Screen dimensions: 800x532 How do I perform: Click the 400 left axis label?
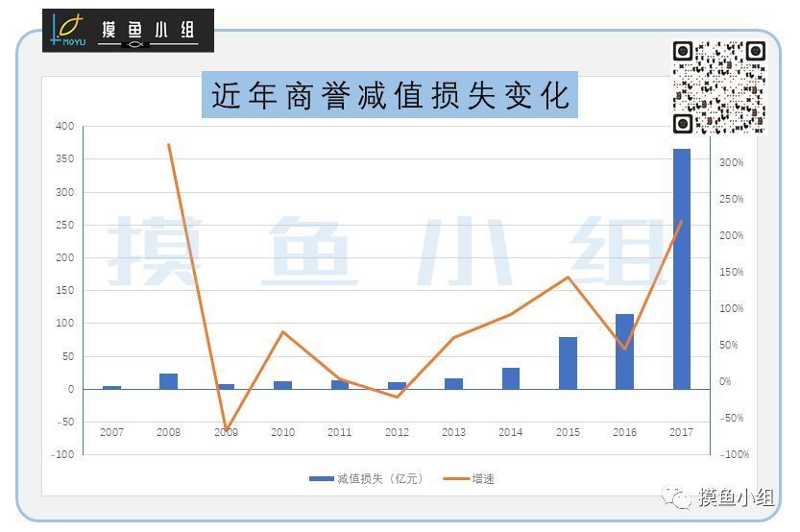tap(64, 126)
